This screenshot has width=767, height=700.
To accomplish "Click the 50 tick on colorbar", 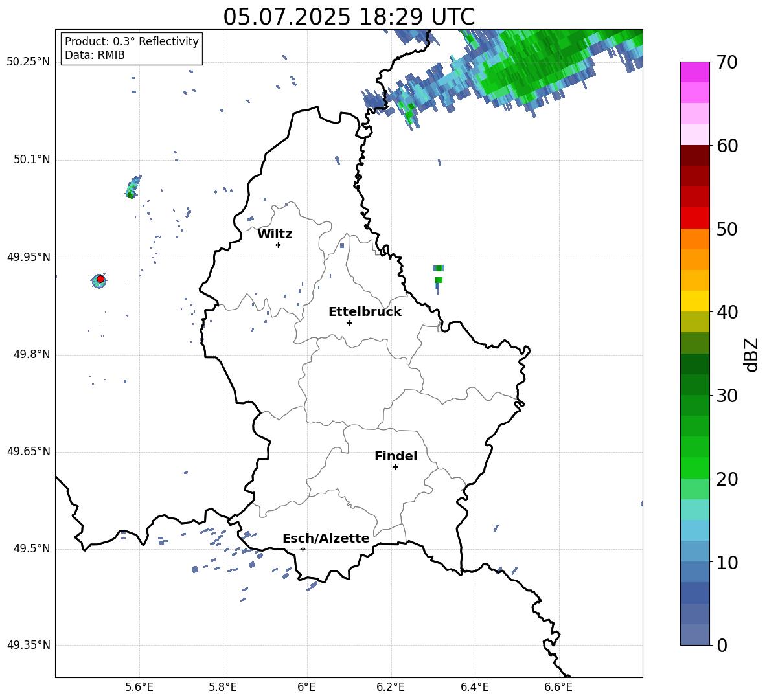I will (x=727, y=229).
